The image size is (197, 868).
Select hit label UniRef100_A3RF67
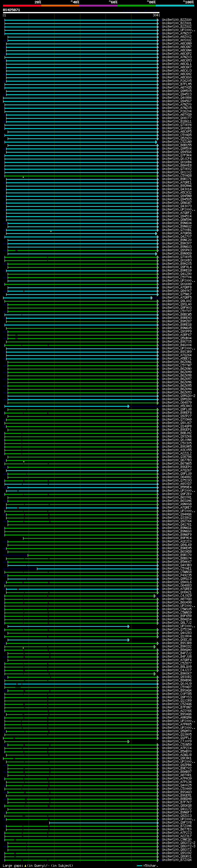click(177, 335)
